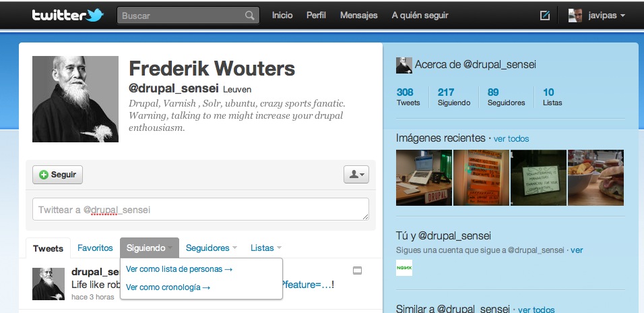Open the DRUPAL desk laptop thumbnail
644x313 pixels.
click(424, 177)
